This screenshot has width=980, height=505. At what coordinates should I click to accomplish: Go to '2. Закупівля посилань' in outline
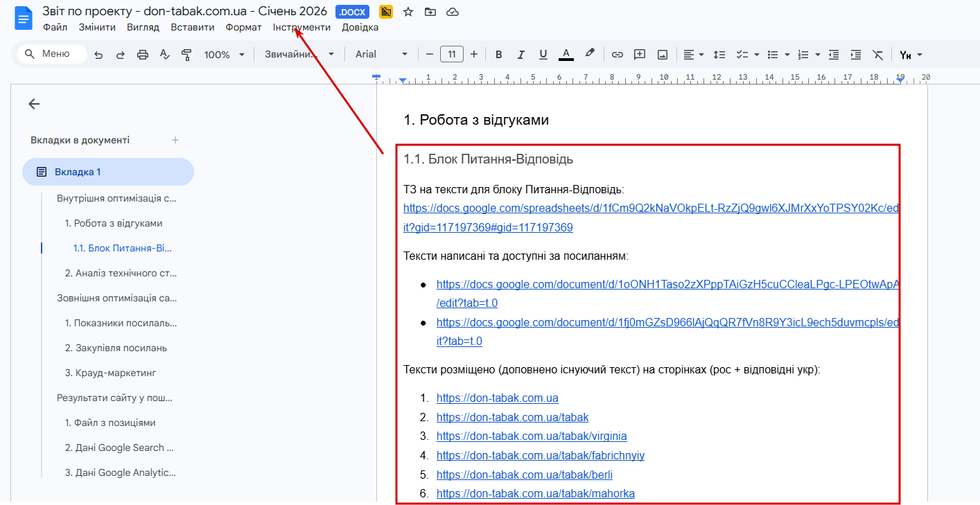point(116,348)
